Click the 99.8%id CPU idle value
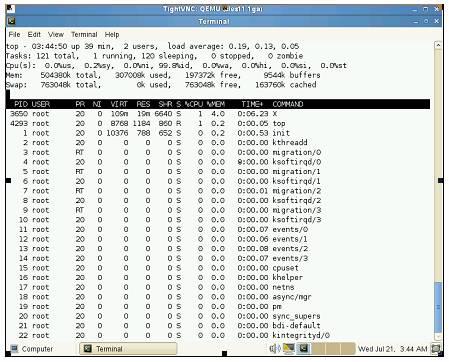 coord(176,66)
